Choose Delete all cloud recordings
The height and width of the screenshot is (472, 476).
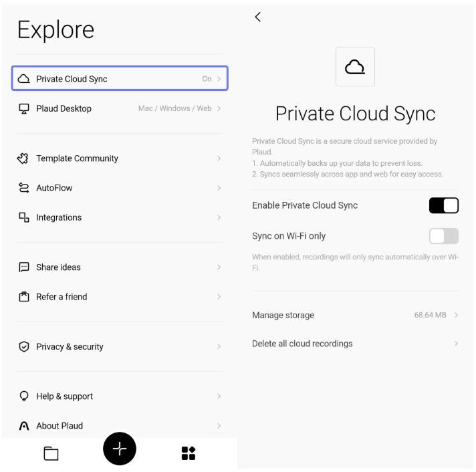click(x=355, y=344)
